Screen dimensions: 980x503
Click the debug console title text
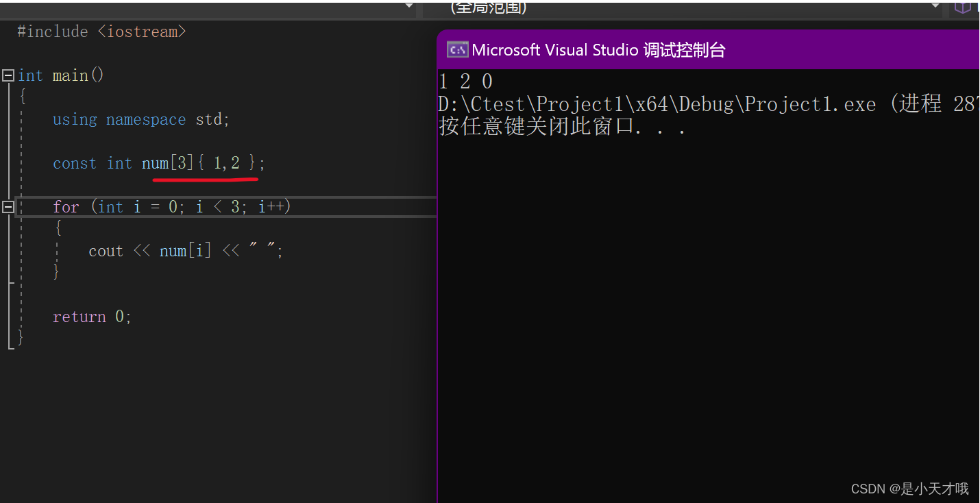pos(598,50)
